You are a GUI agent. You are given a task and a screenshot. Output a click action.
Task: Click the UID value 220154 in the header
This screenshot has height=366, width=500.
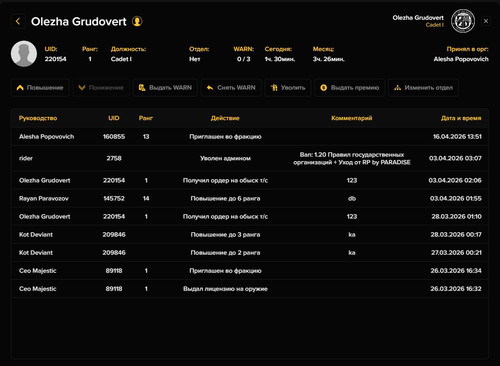(x=55, y=59)
